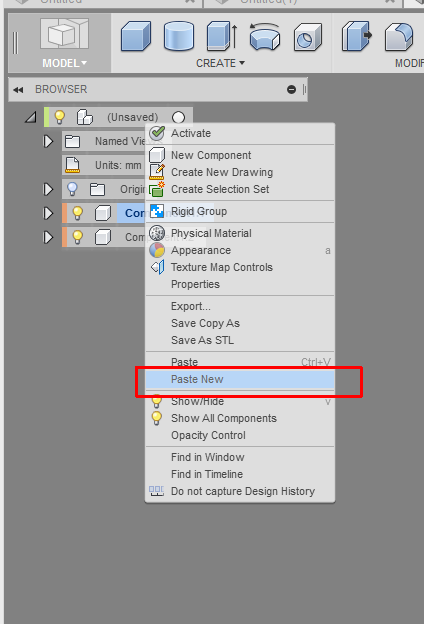The height and width of the screenshot is (624, 424).
Task: Click the toolbar drag handle grip
Action: click(15, 43)
